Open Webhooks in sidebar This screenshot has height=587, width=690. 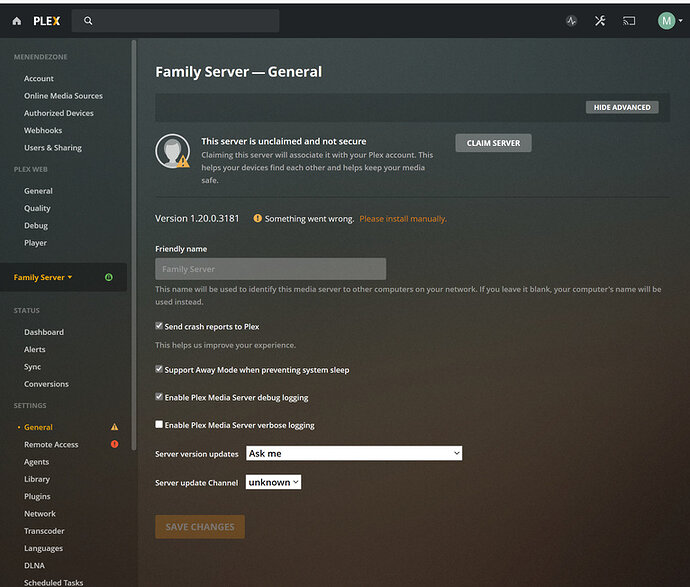coord(43,130)
